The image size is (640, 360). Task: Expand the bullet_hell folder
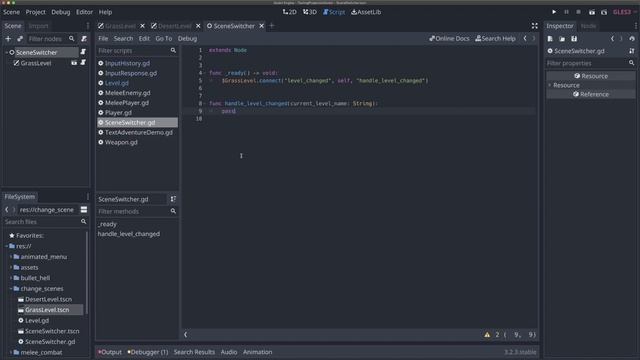click(11, 278)
